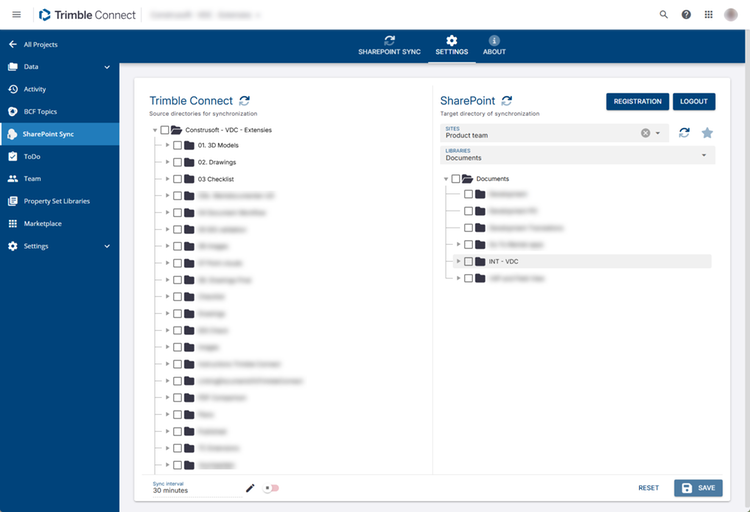
Task: Mark site as favorite with star
Action: [x=707, y=133]
